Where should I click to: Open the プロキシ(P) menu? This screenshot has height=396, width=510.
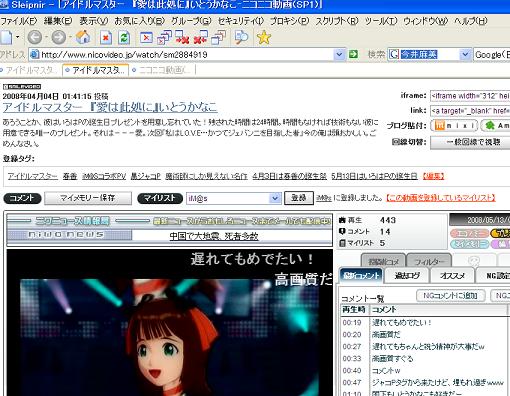point(290,21)
